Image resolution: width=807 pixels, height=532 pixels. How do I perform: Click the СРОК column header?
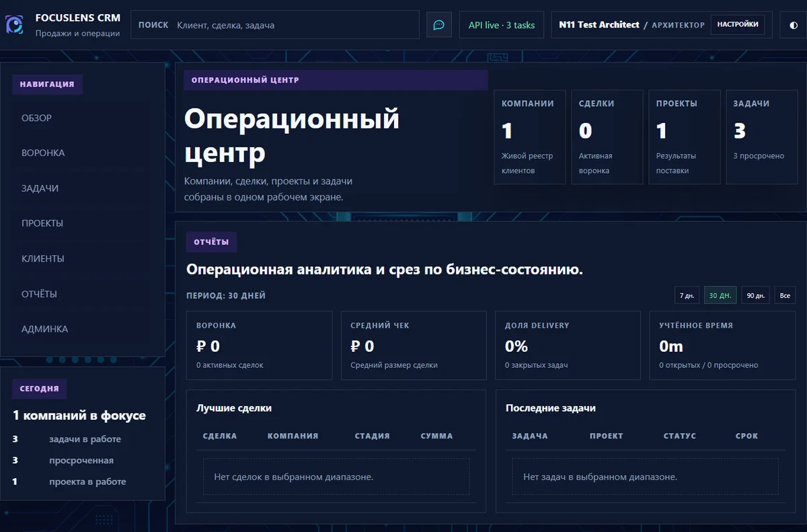click(747, 436)
